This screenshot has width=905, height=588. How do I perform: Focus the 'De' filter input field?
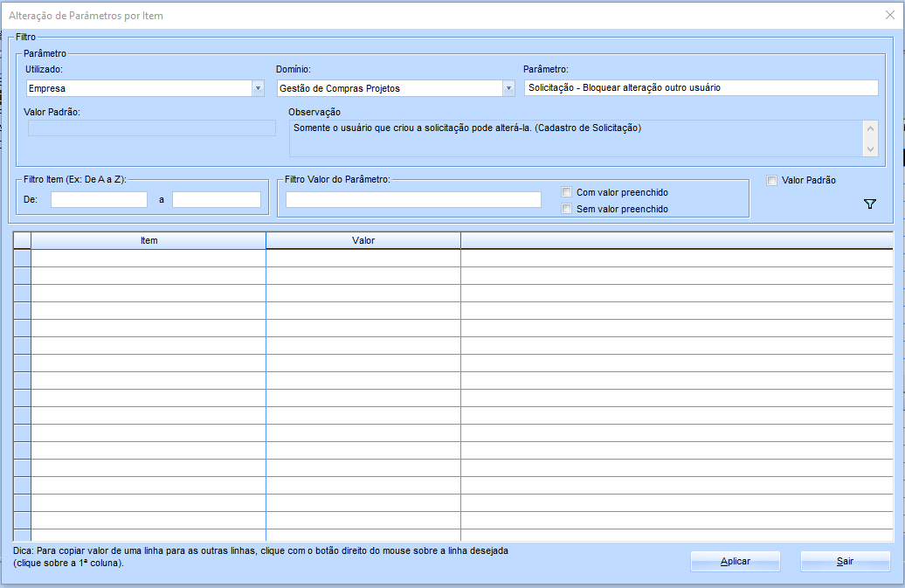pyautogui.click(x=99, y=200)
